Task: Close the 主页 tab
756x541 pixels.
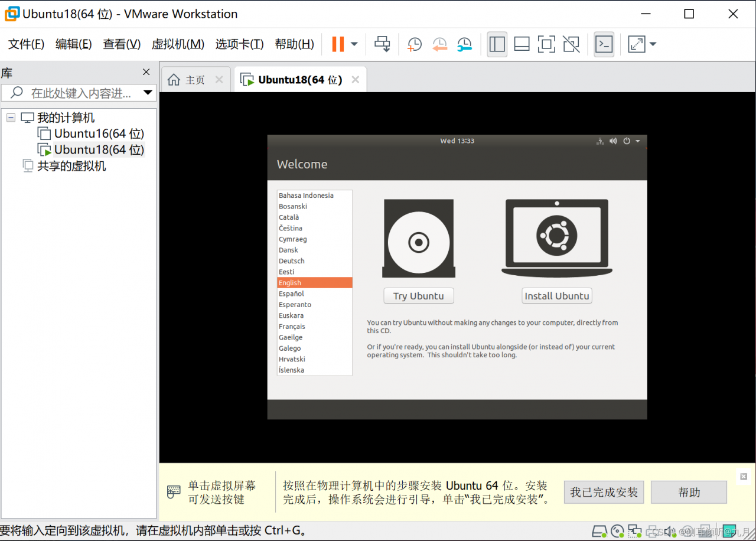Action: (219, 80)
